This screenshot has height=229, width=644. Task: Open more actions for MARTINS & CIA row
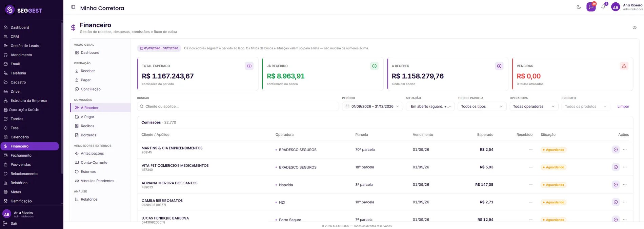(625, 150)
